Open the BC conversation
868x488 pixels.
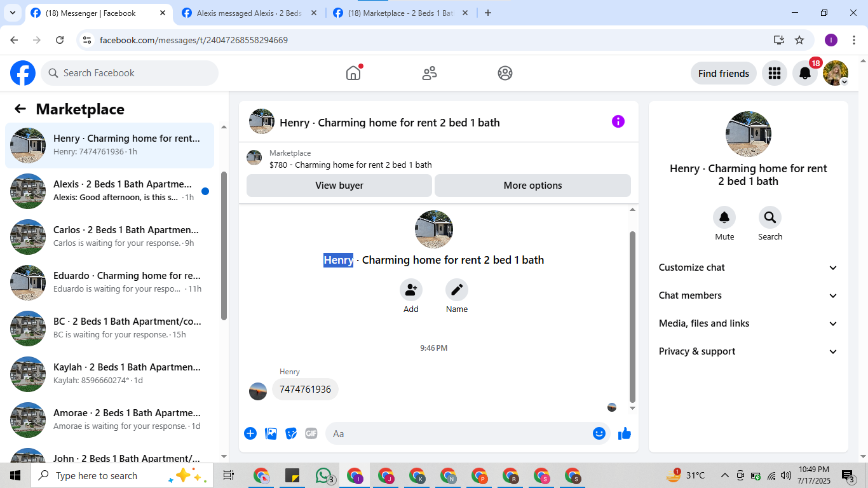[x=109, y=329]
